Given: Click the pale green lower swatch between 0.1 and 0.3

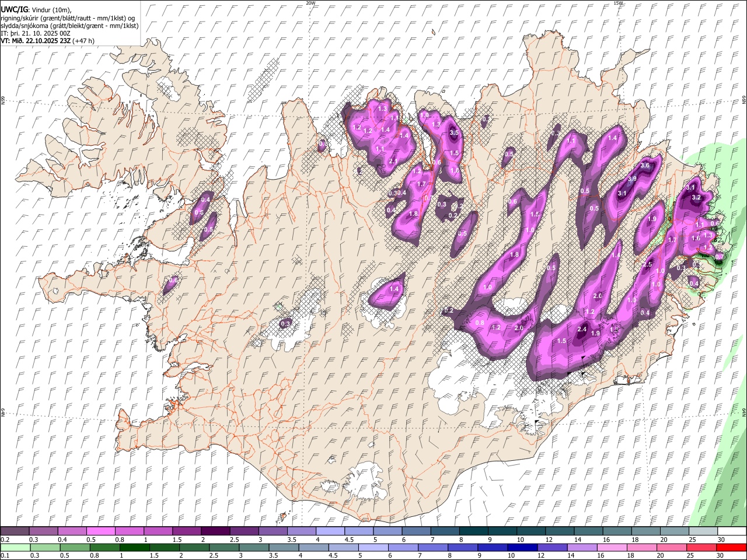Looking at the screenshot, I should pos(15,547).
